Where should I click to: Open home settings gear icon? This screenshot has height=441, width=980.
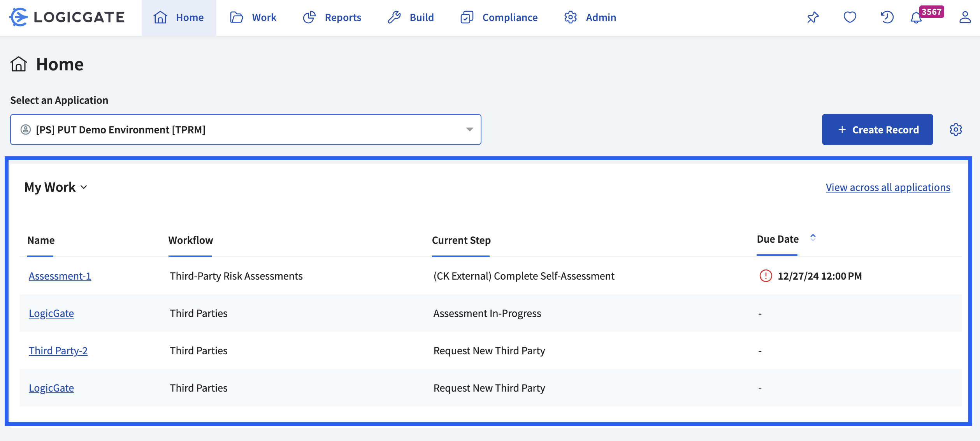tap(955, 129)
